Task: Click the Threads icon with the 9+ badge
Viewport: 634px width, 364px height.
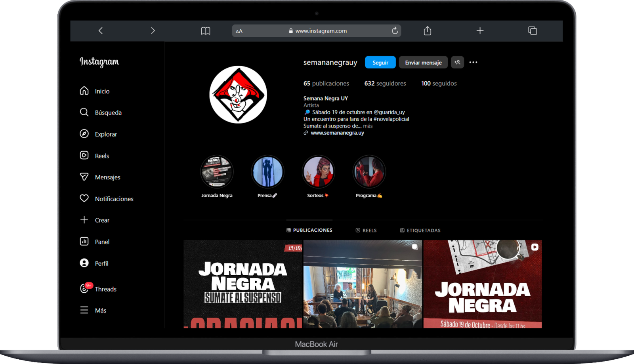Action: click(x=85, y=288)
